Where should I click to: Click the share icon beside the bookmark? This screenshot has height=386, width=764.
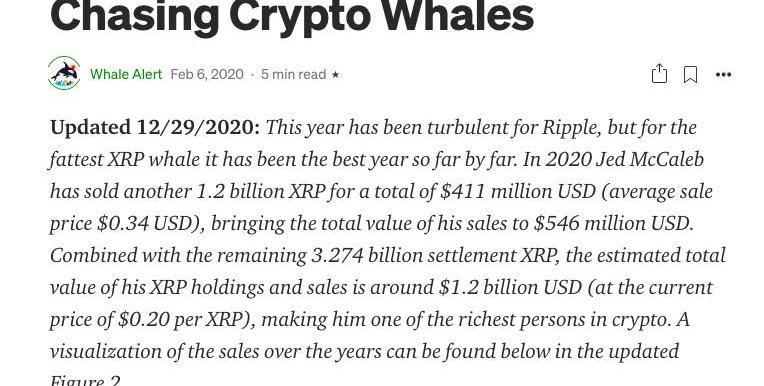[x=659, y=74]
